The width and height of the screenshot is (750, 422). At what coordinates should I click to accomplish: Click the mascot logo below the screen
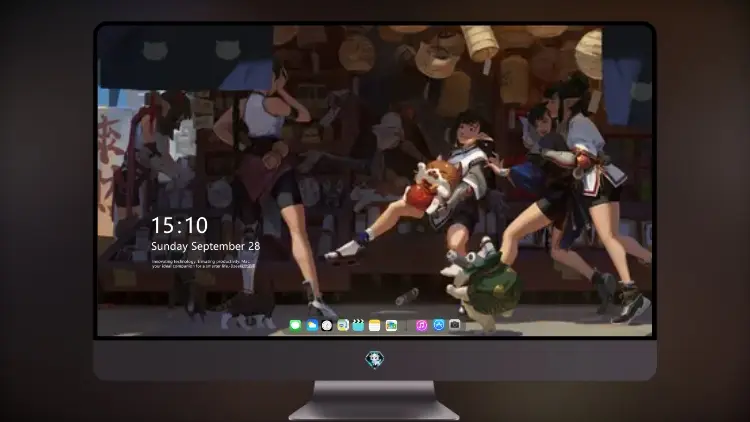click(x=375, y=360)
